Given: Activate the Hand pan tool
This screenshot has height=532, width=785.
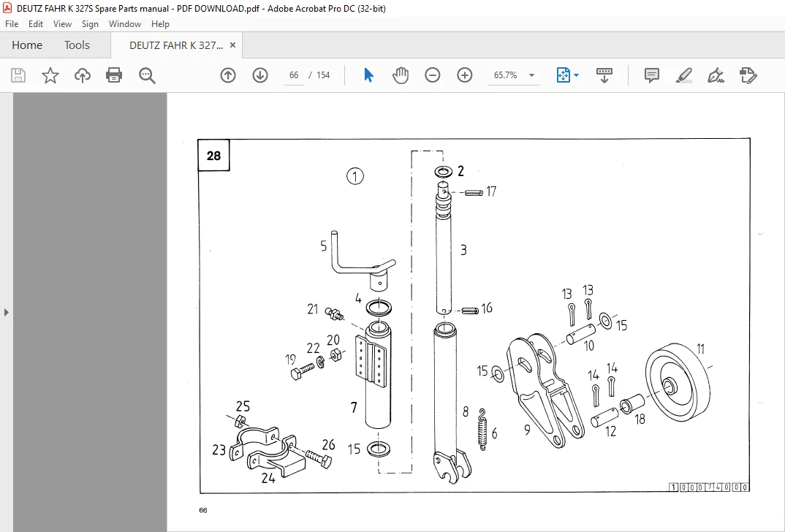Looking at the screenshot, I should (x=401, y=75).
